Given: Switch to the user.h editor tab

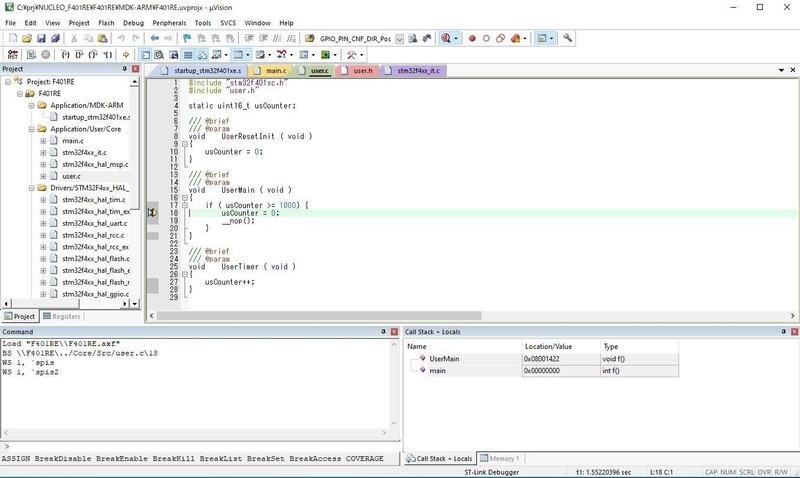Looking at the screenshot, I should point(359,71).
